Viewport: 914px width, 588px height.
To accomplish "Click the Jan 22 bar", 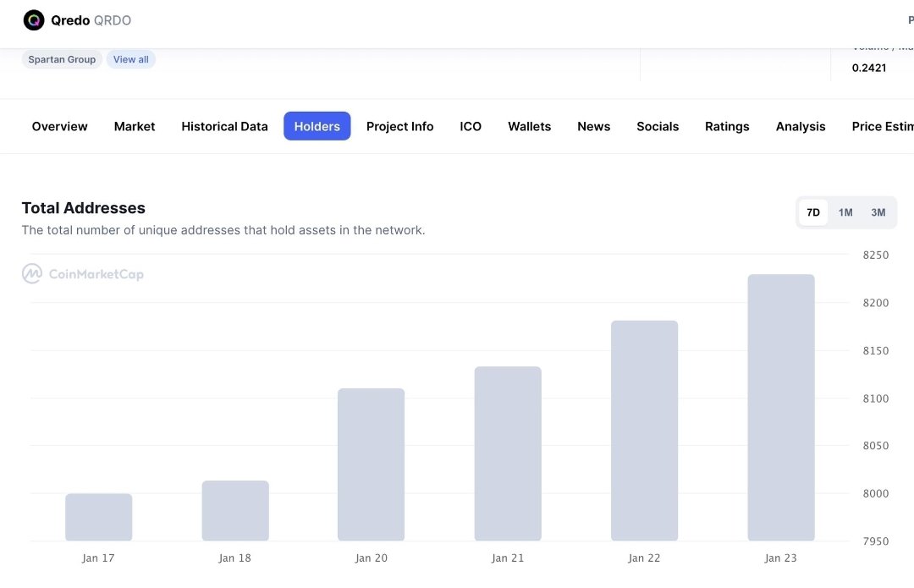I will coord(644,431).
